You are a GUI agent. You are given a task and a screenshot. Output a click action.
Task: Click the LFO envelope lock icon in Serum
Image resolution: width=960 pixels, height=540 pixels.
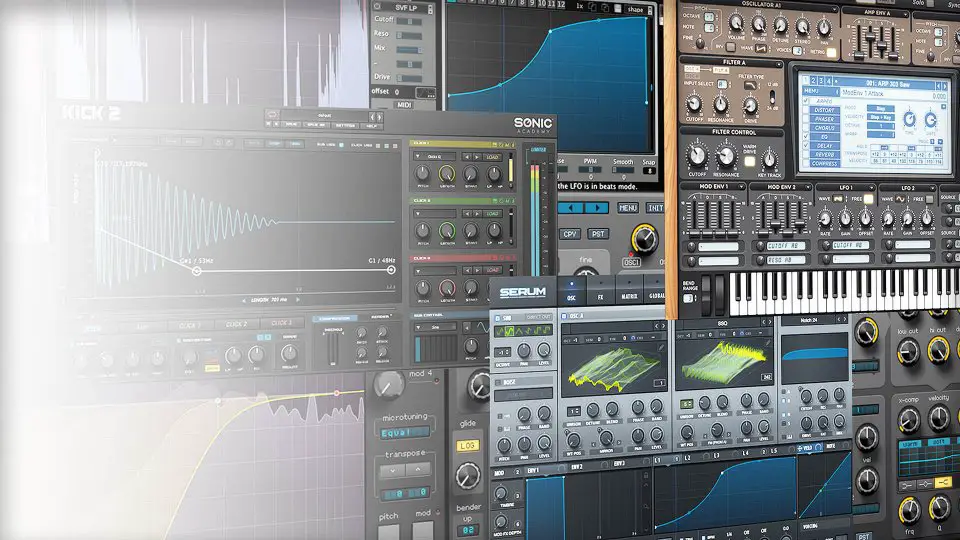tap(645, 475)
